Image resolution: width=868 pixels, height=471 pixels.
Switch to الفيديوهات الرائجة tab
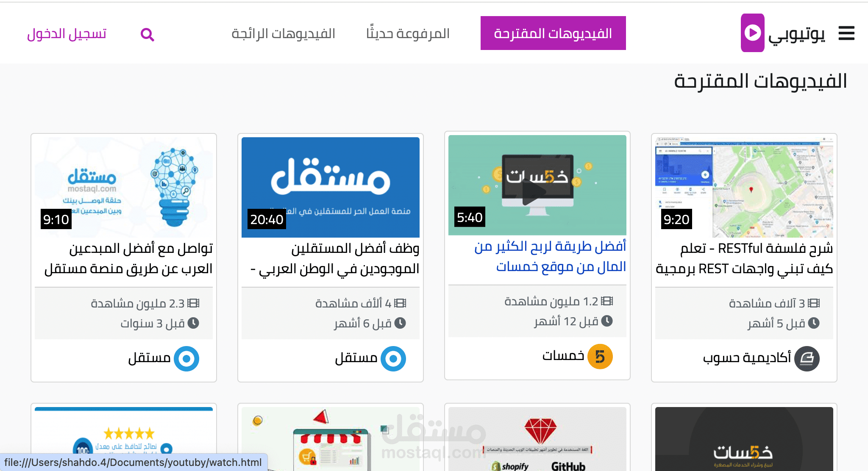pyautogui.click(x=283, y=33)
